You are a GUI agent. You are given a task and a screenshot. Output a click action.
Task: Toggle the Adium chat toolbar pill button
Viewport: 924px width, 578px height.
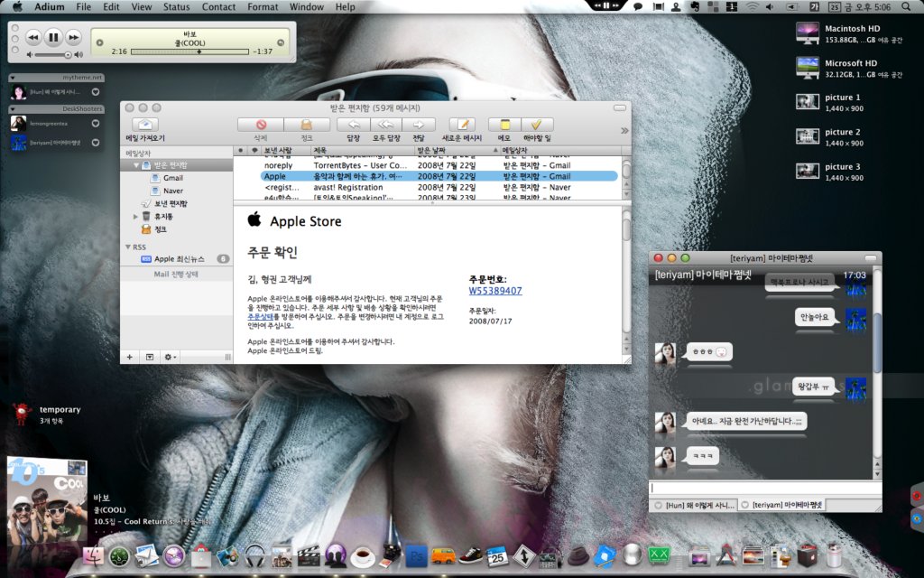click(871, 257)
